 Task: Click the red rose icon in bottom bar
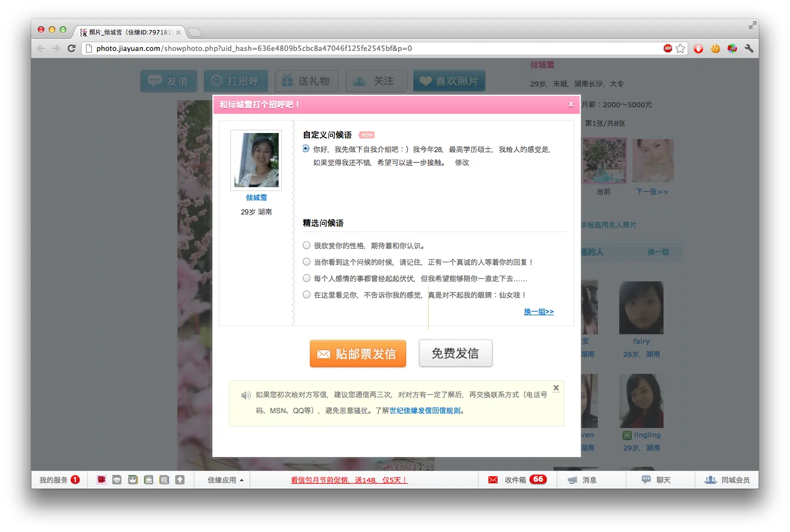[x=101, y=479]
